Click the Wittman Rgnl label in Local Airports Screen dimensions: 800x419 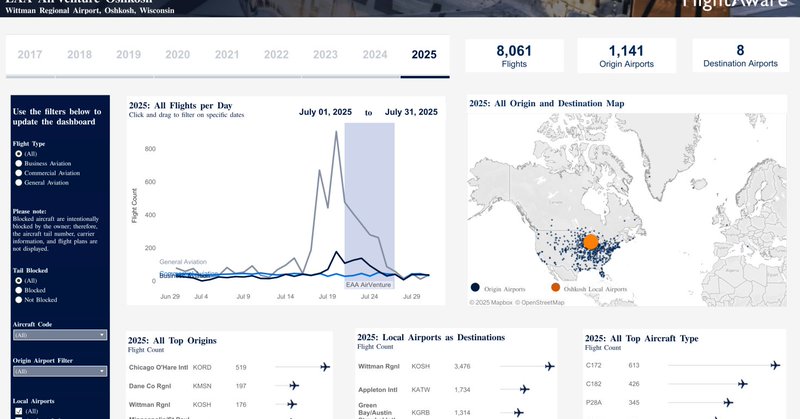[379, 366]
